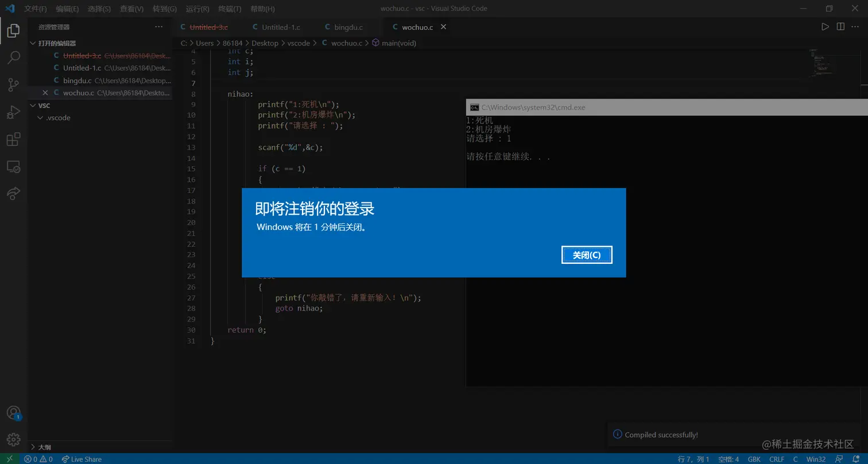This screenshot has width=868, height=464.
Task: Open the Run and Debug view
Action: pos(14,112)
